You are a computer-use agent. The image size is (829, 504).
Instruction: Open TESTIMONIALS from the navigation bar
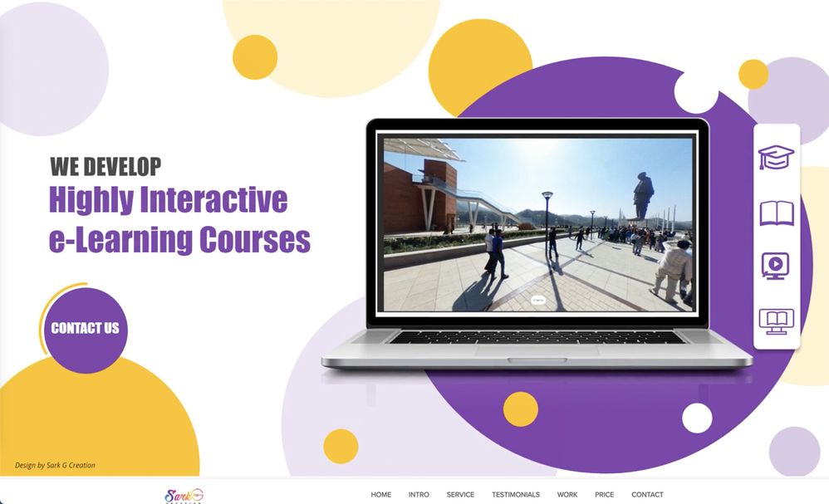tap(516, 495)
